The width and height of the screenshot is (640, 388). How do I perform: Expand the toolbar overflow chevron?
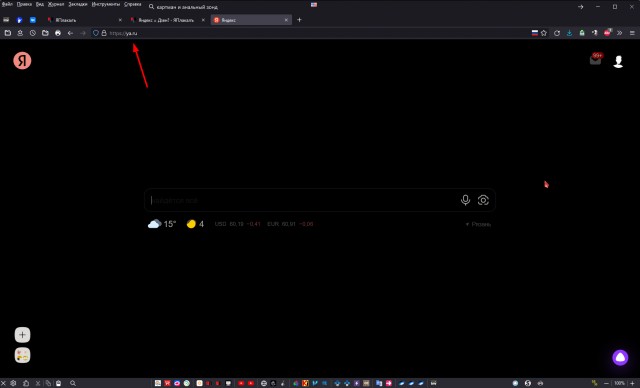[620, 33]
